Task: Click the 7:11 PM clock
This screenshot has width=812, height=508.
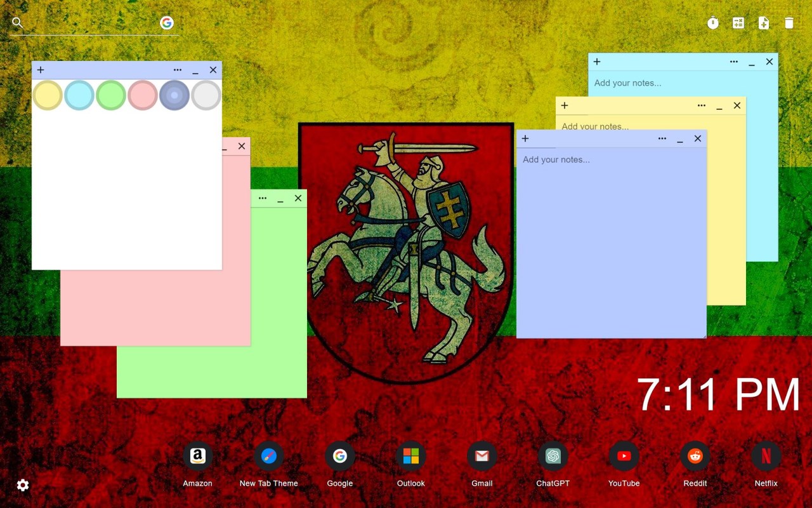Action: pos(719,395)
